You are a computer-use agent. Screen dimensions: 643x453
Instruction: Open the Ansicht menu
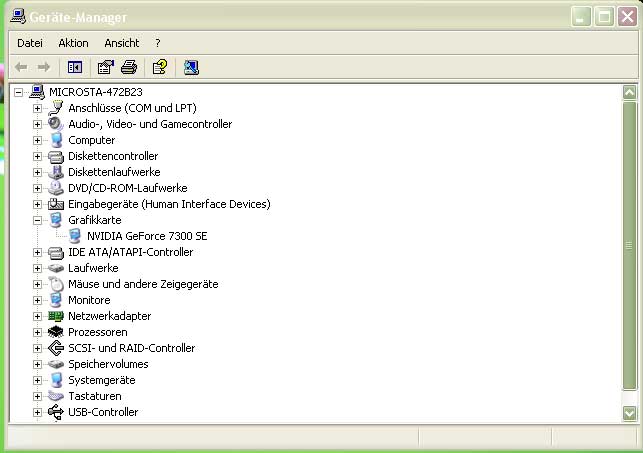[121, 43]
